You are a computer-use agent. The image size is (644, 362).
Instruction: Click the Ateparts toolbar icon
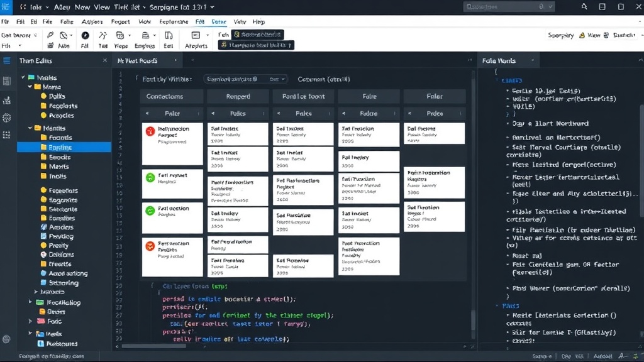(196, 36)
